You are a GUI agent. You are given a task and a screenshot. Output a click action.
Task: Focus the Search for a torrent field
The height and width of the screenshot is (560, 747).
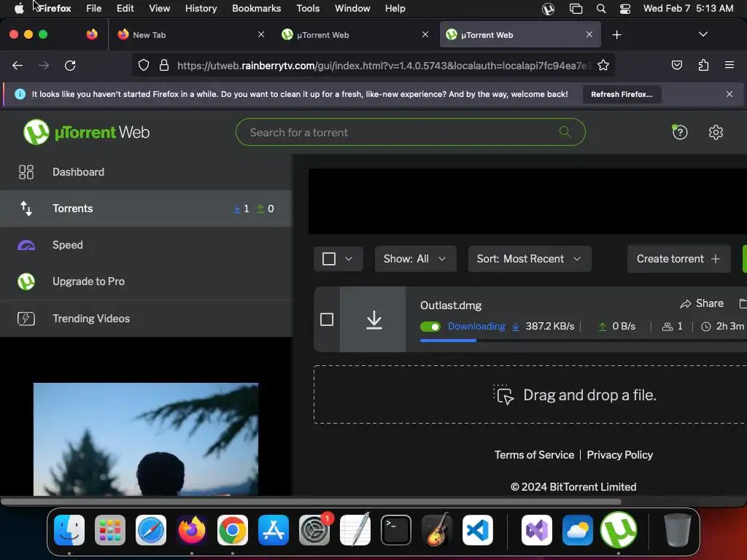(x=410, y=132)
